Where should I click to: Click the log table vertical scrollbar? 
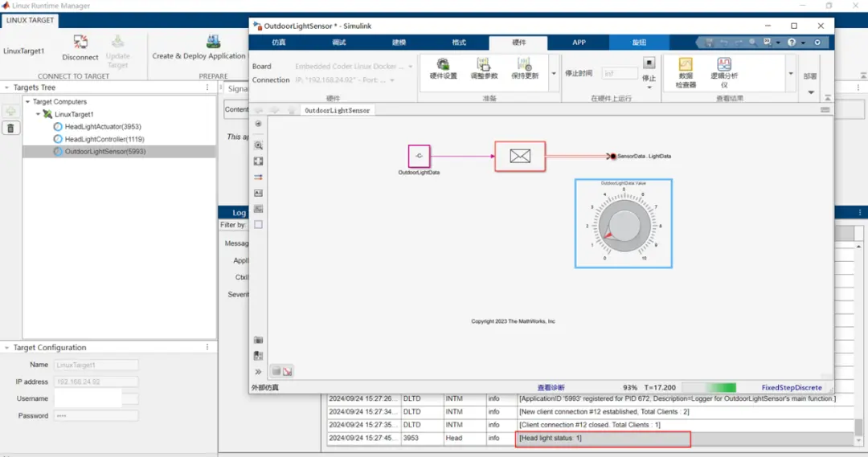[x=858, y=426]
